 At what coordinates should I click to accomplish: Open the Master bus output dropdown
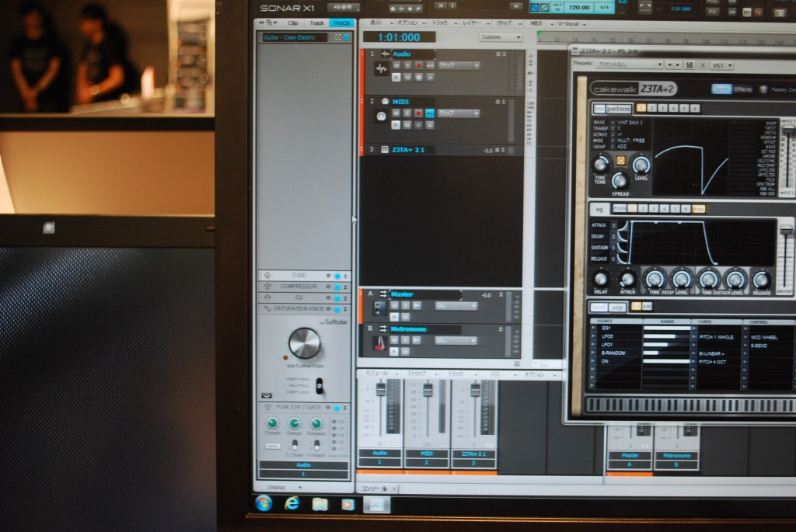[456, 306]
